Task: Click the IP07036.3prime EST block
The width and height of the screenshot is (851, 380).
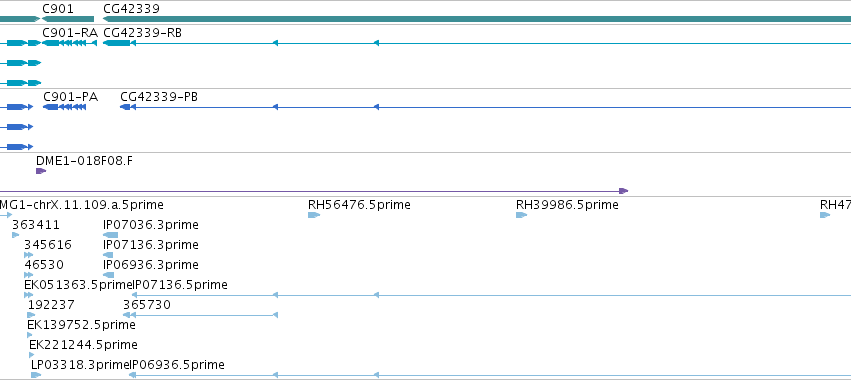Action: coord(110,235)
